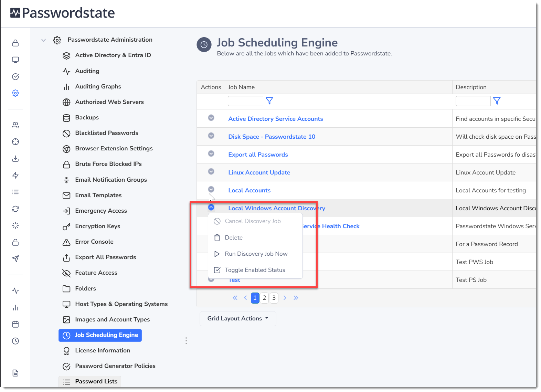Open actions dropdown for Export all Passwords
This screenshot has height=392, width=541.
point(211,153)
